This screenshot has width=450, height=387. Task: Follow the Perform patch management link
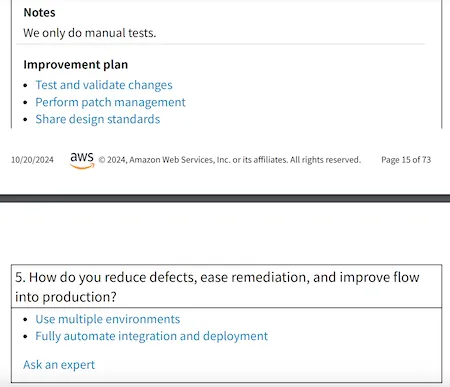tap(110, 102)
